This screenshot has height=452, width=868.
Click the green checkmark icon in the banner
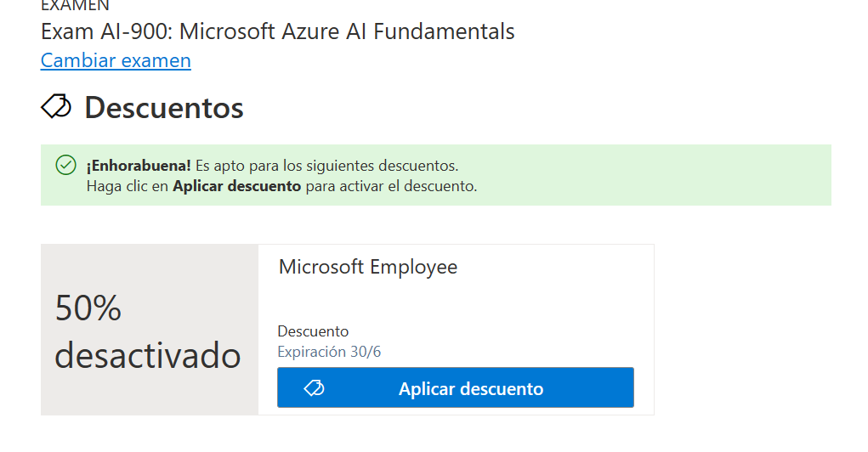pyautogui.click(x=65, y=165)
